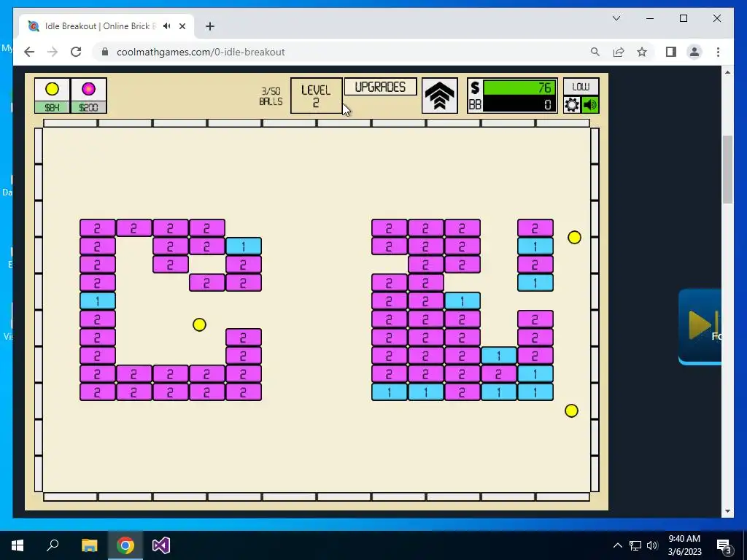The image size is (747, 560).
Task: Mute tab audio speaker icon
Action: point(166,26)
